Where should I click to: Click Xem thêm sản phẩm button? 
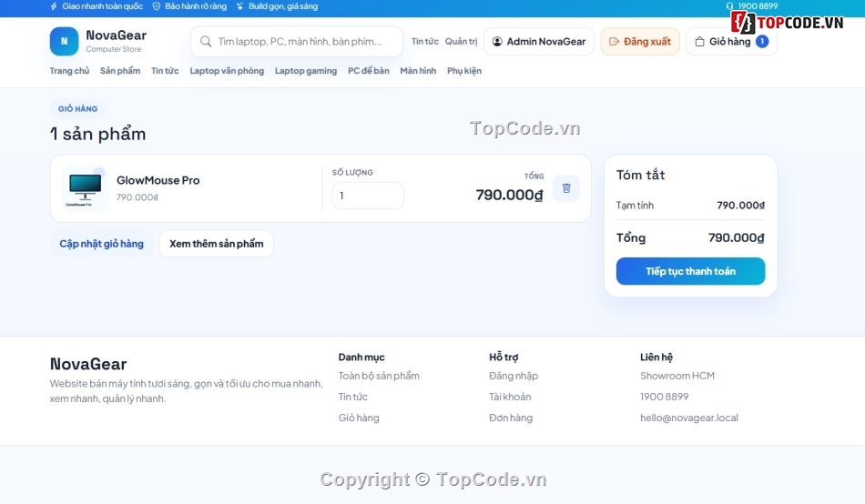[x=217, y=244]
